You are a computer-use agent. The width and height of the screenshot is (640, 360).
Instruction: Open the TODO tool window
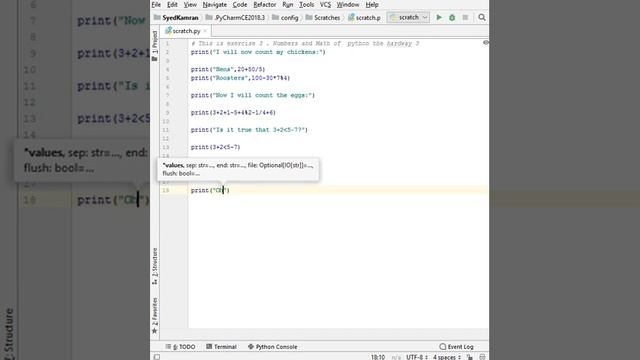[180, 347]
